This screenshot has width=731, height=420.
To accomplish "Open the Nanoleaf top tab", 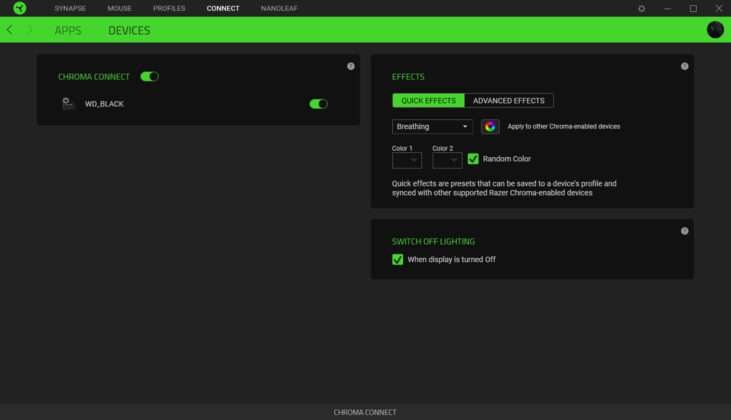I will pyautogui.click(x=279, y=8).
